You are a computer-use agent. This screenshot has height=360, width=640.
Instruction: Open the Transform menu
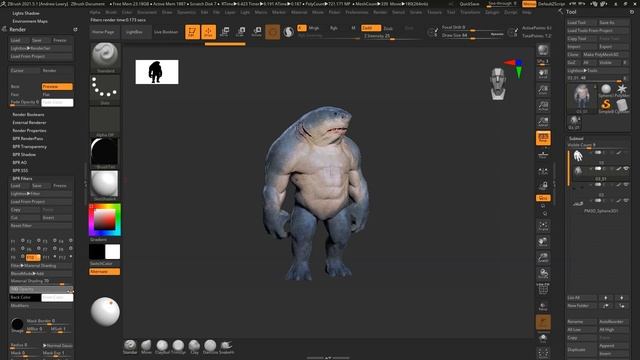pyautogui.click(x=470, y=12)
